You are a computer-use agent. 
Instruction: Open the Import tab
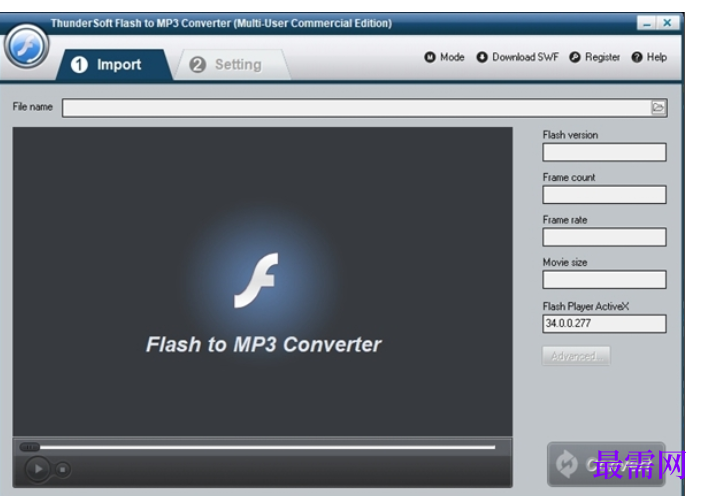pyautogui.click(x=114, y=65)
